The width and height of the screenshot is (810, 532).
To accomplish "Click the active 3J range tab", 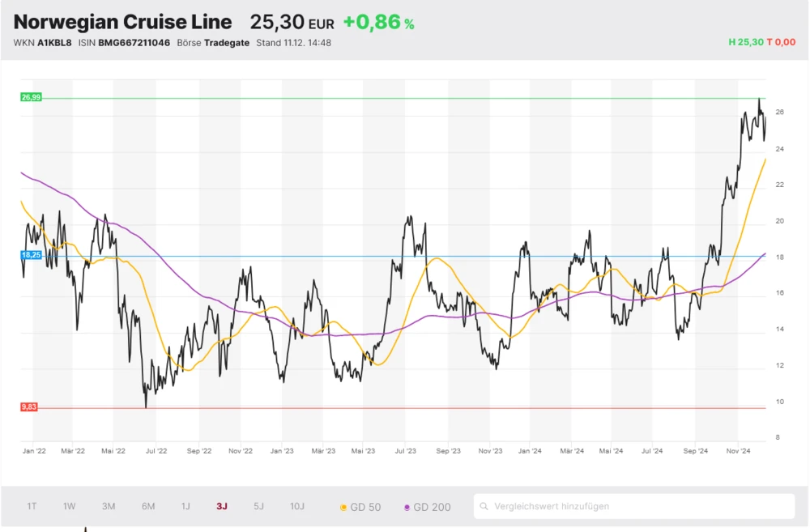I will (x=222, y=506).
